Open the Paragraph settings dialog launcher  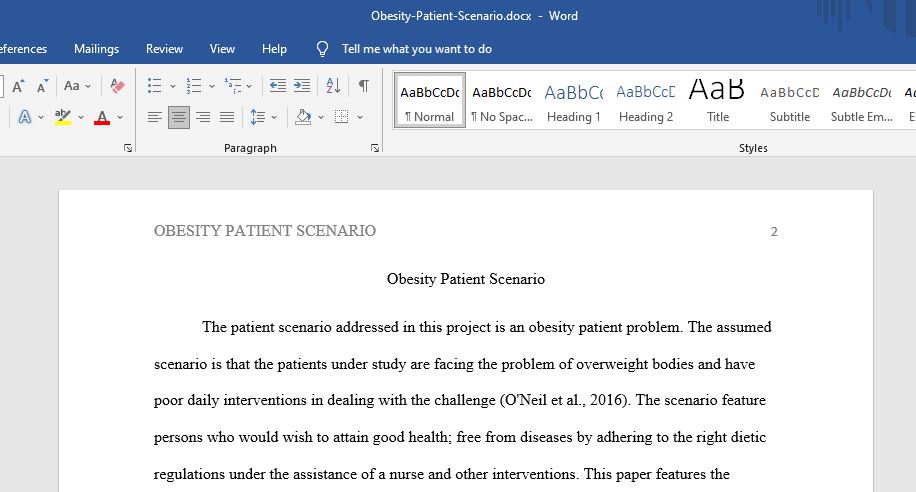375,148
